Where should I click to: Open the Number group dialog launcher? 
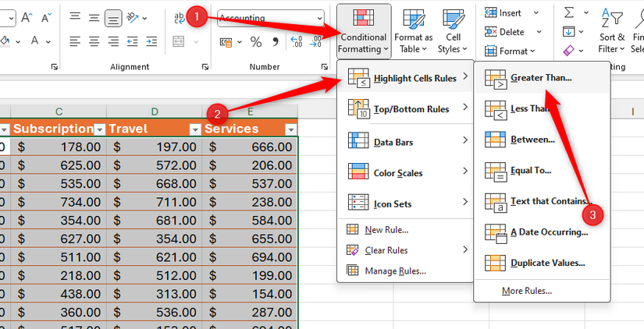click(x=325, y=67)
